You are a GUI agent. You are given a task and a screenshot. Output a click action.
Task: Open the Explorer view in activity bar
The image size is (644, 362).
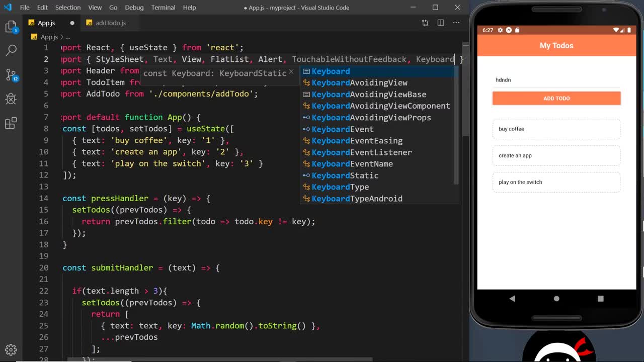point(11,27)
